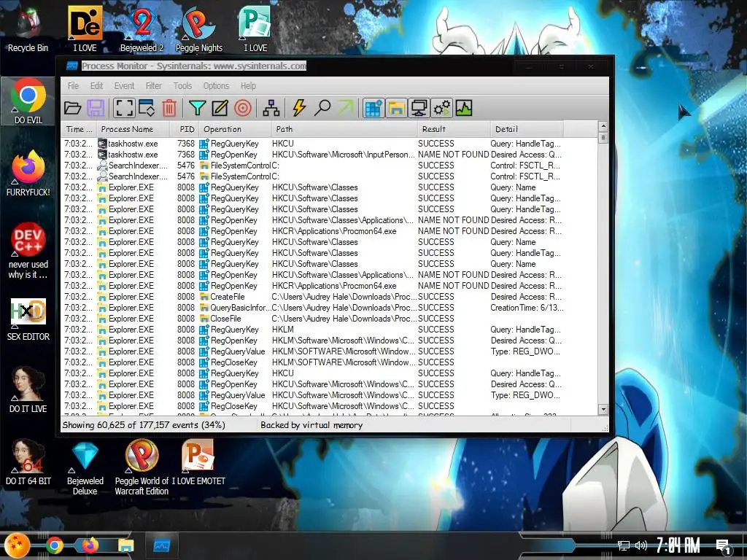The width and height of the screenshot is (747, 560).
Task: Click the Result column header
Action: tap(454, 129)
